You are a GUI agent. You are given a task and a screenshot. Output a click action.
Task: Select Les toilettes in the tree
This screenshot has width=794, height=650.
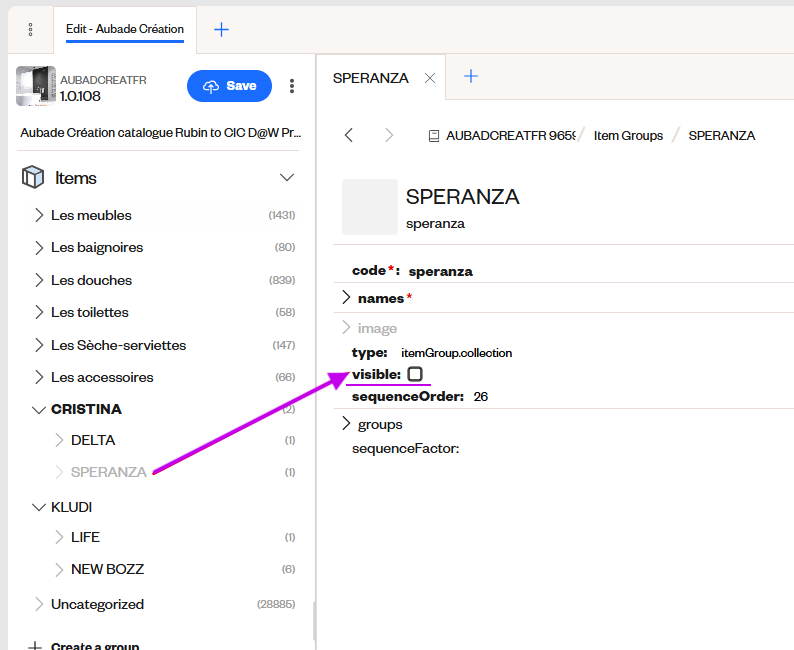[90, 312]
